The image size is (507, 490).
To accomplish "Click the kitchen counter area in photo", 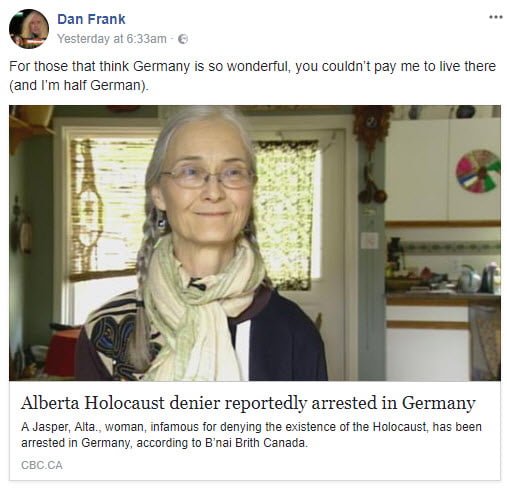I will pyautogui.click(x=443, y=293).
